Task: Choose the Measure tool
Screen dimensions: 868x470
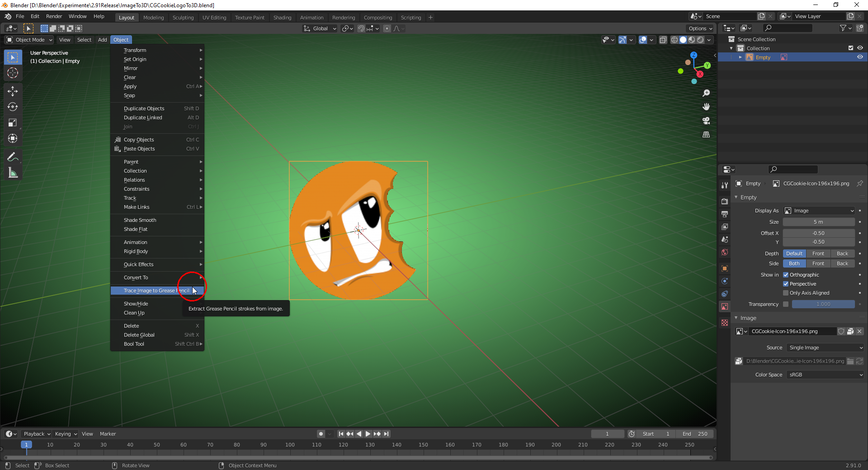Action: click(x=13, y=173)
